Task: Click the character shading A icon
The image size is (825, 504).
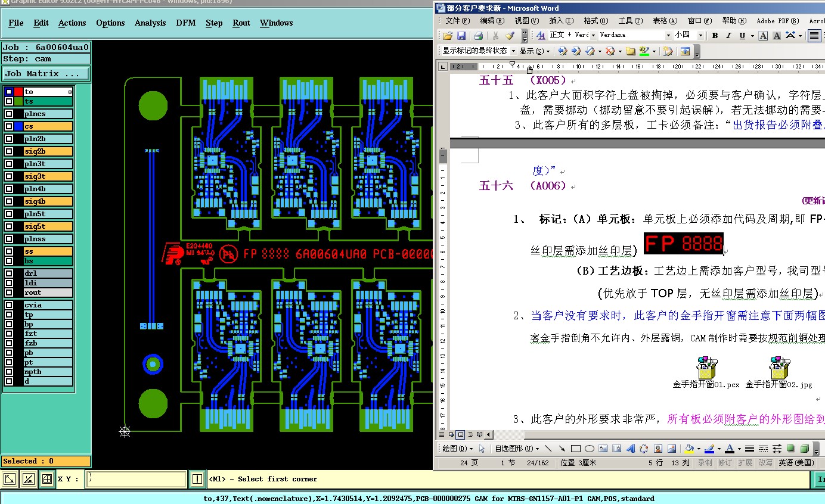Action: tap(777, 36)
